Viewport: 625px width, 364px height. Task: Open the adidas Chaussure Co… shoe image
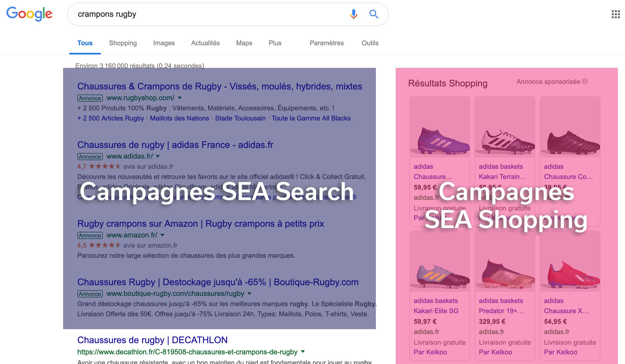click(x=570, y=127)
